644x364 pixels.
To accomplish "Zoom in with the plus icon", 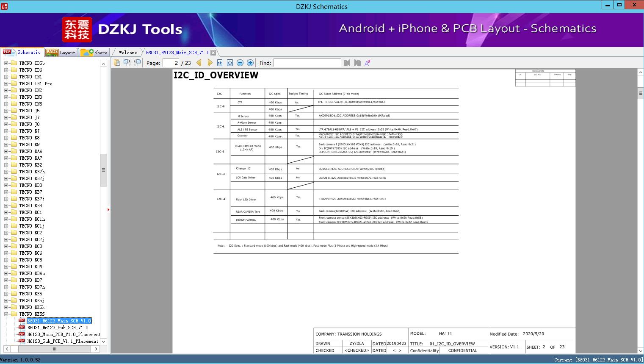I will click(x=250, y=63).
